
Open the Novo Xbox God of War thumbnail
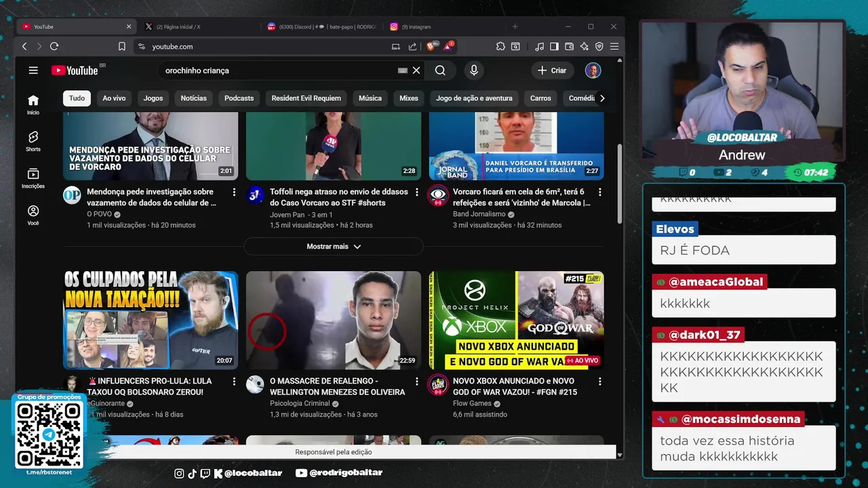point(517,320)
